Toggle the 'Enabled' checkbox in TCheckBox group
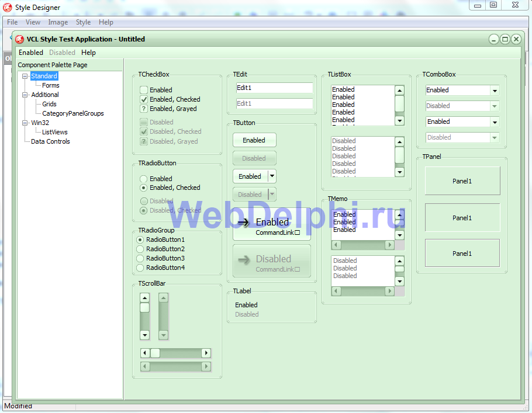Image resolution: width=532 pixels, height=413 pixels. click(x=144, y=90)
